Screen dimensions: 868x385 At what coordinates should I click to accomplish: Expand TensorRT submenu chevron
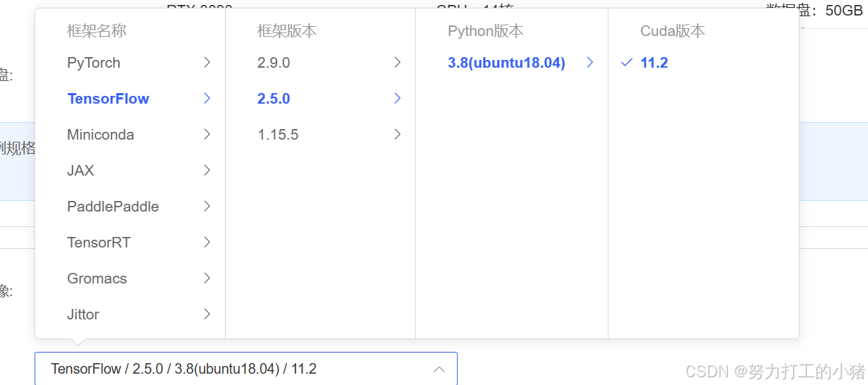point(207,243)
